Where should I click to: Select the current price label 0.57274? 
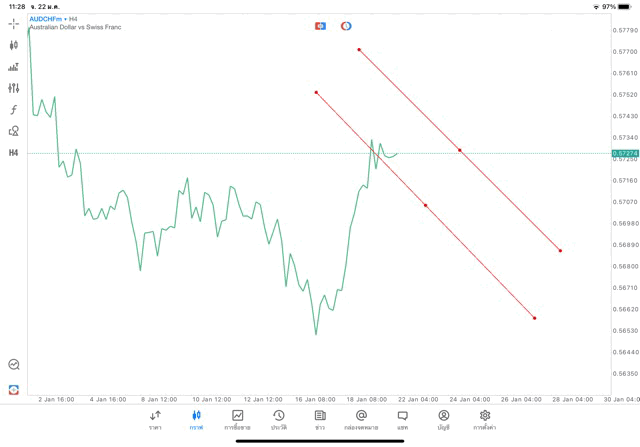(x=624, y=153)
